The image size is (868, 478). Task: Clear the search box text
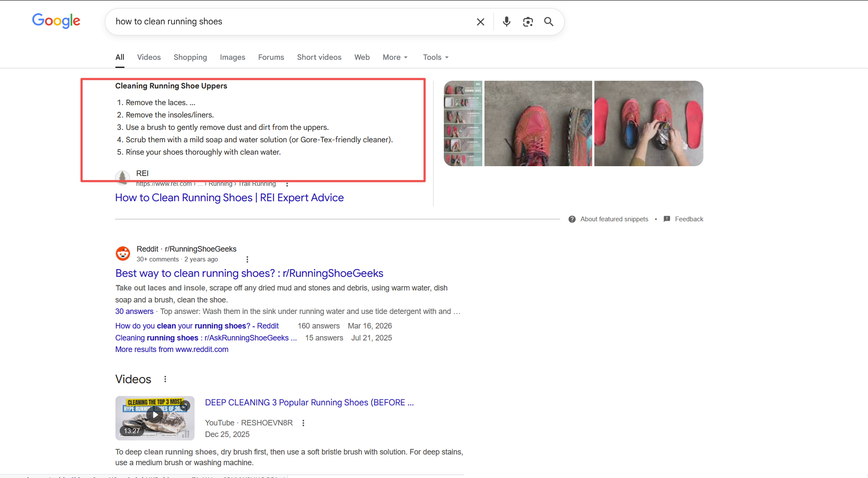click(480, 22)
